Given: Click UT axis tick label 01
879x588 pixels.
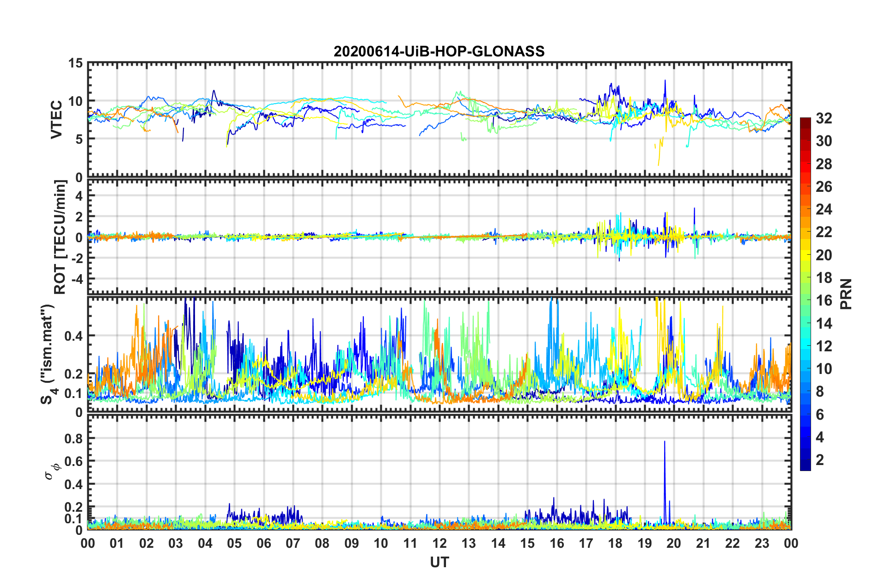Looking at the screenshot, I should click(x=117, y=543).
